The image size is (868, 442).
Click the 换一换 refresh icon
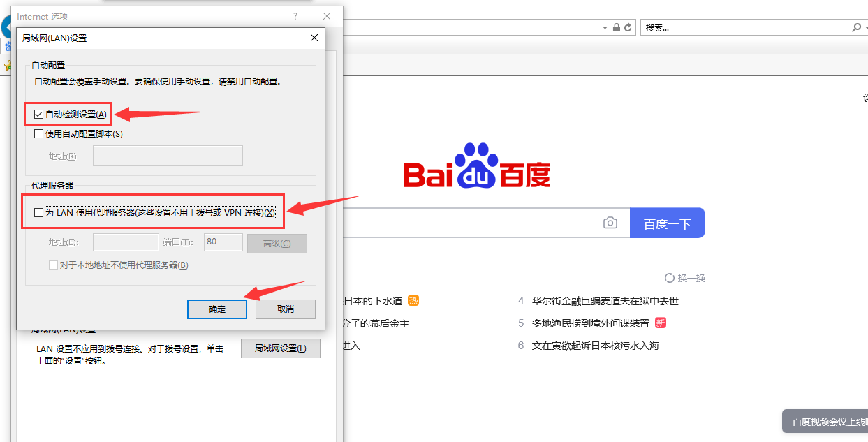click(x=670, y=278)
